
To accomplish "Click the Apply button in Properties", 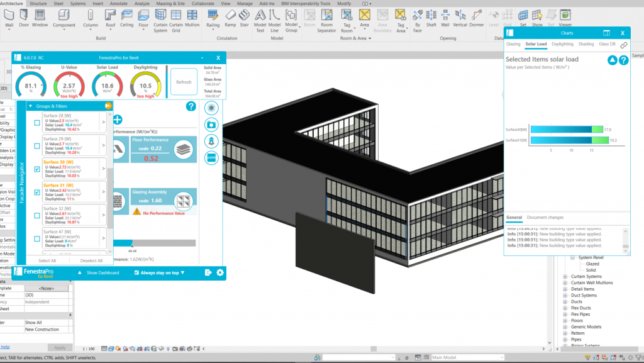I will click(60, 347).
